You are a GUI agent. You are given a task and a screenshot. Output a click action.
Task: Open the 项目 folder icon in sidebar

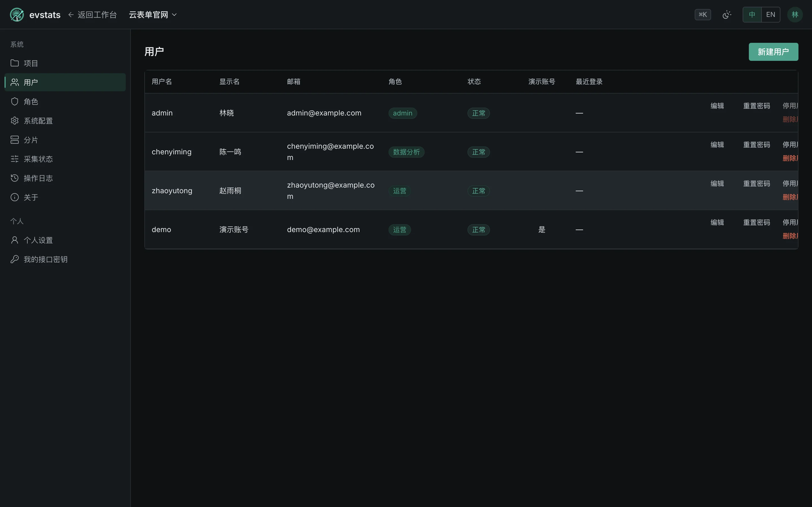pos(14,63)
